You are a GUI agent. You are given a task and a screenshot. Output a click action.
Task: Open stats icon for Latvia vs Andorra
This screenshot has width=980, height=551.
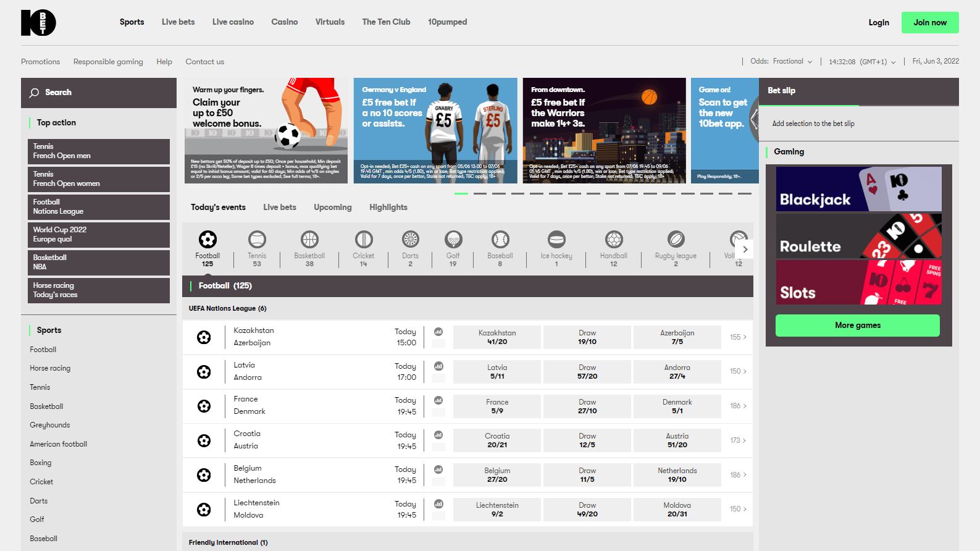pos(438,366)
